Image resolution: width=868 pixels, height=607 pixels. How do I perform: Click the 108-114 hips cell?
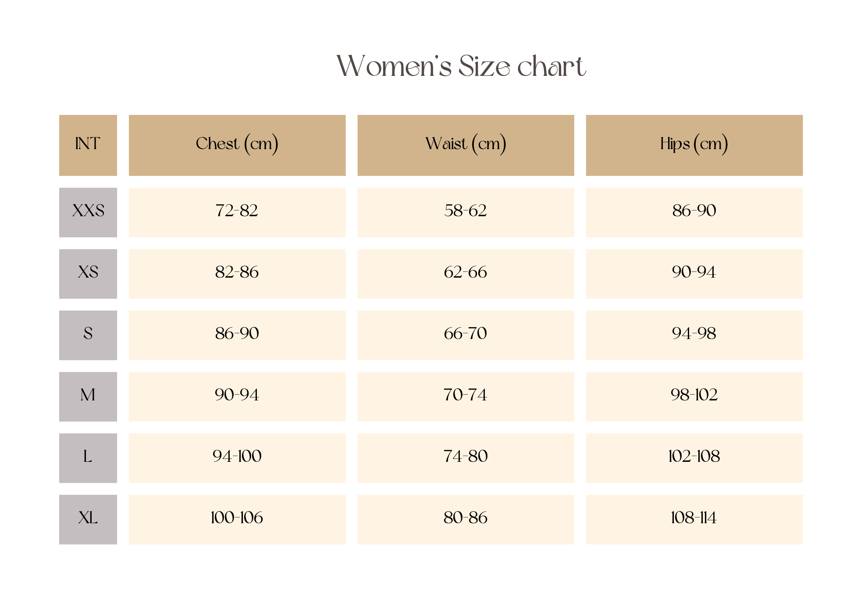[694, 519]
